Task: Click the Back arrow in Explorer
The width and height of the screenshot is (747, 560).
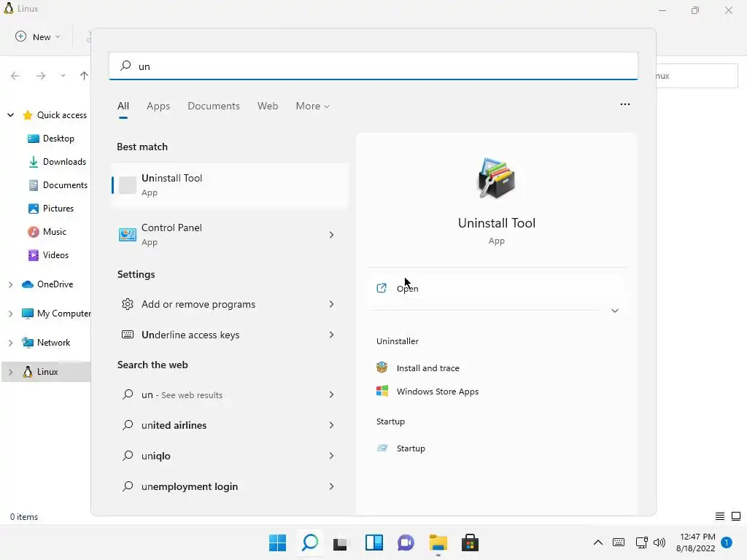Action: (x=15, y=76)
